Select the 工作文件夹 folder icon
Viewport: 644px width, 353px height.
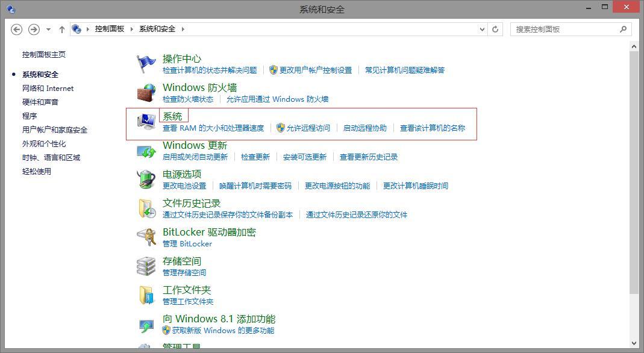pos(146,294)
